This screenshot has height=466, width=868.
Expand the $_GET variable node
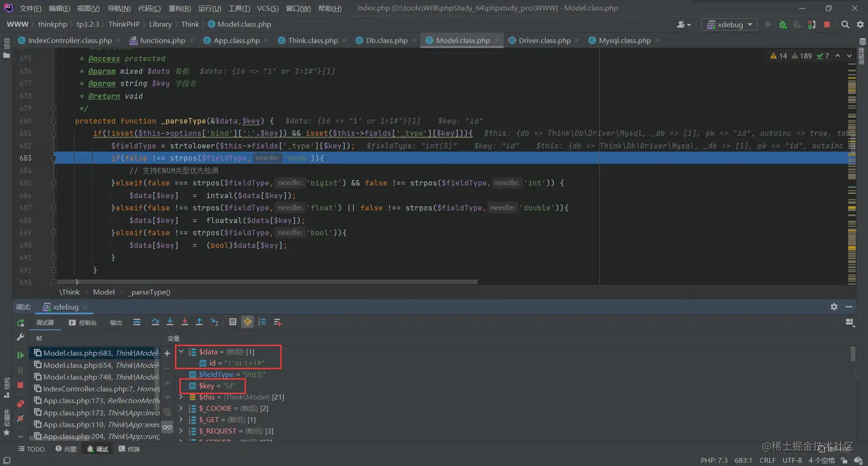point(181,419)
